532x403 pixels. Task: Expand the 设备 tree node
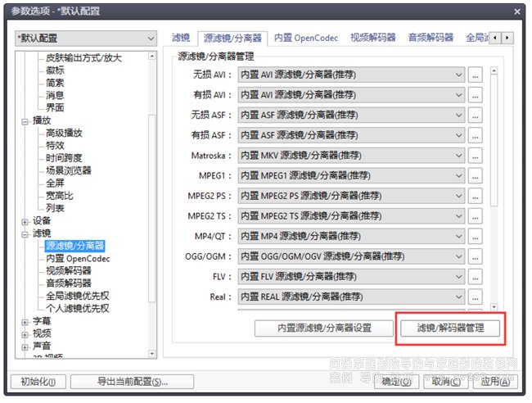point(25,221)
